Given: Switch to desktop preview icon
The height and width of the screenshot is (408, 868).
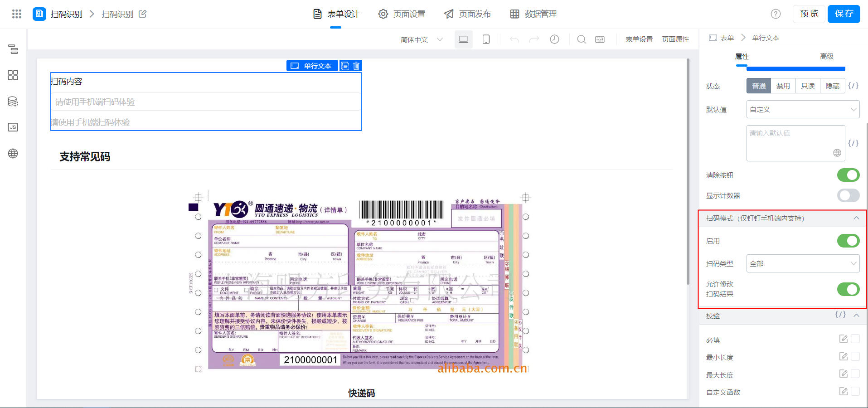Looking at the screenshot, I should [x=463, y=39].
